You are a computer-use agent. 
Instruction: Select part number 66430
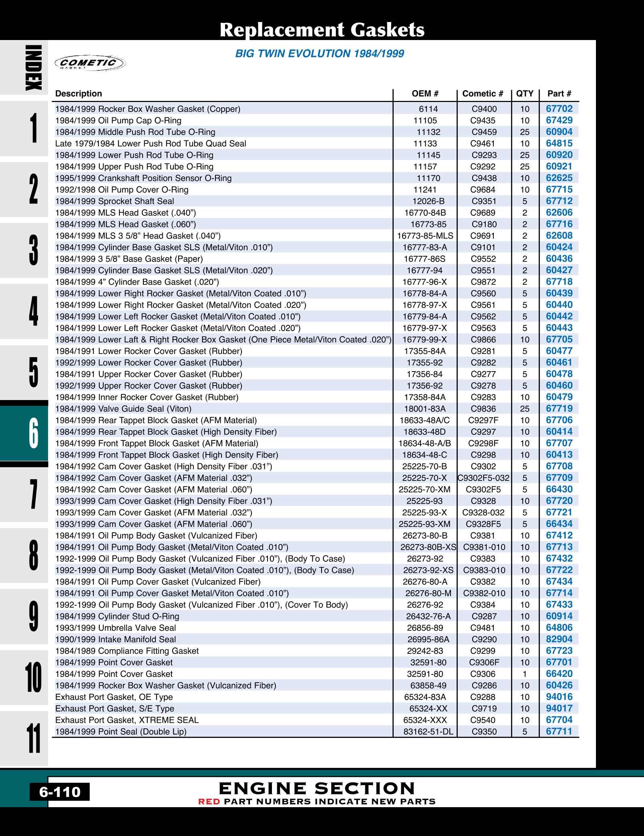point(559,489)
